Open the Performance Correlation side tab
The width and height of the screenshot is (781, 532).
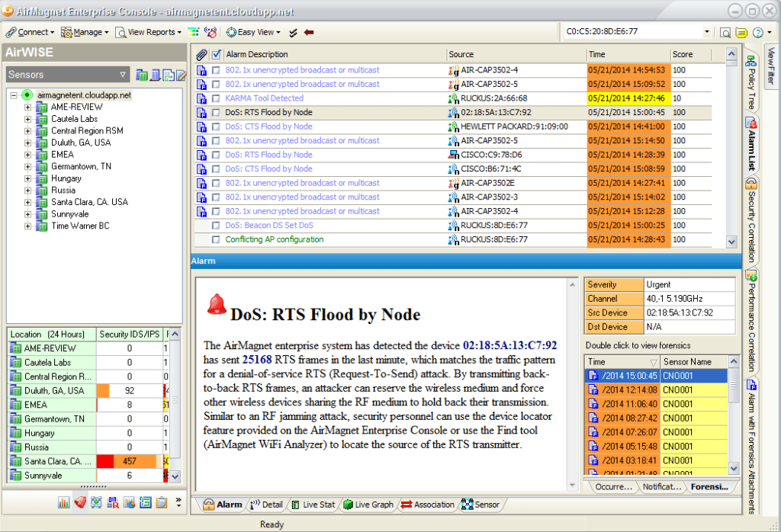tap(751, 322)
